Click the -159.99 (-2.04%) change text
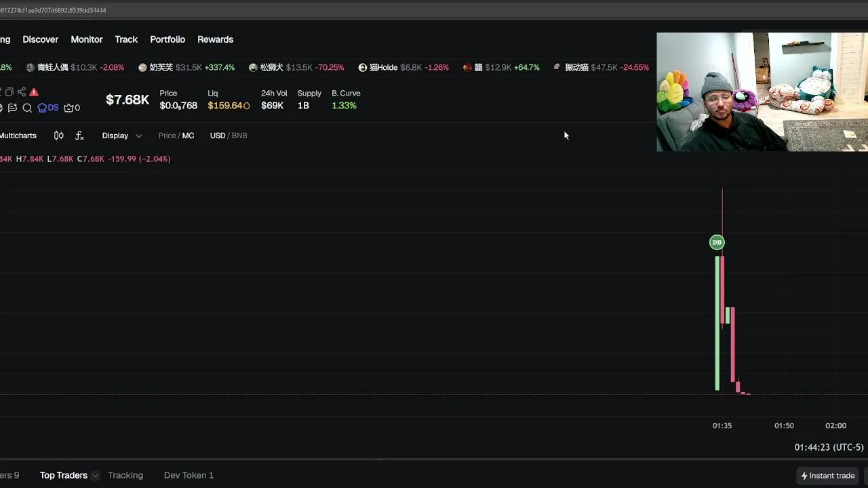The image size is (868, 488). (139, 159)
